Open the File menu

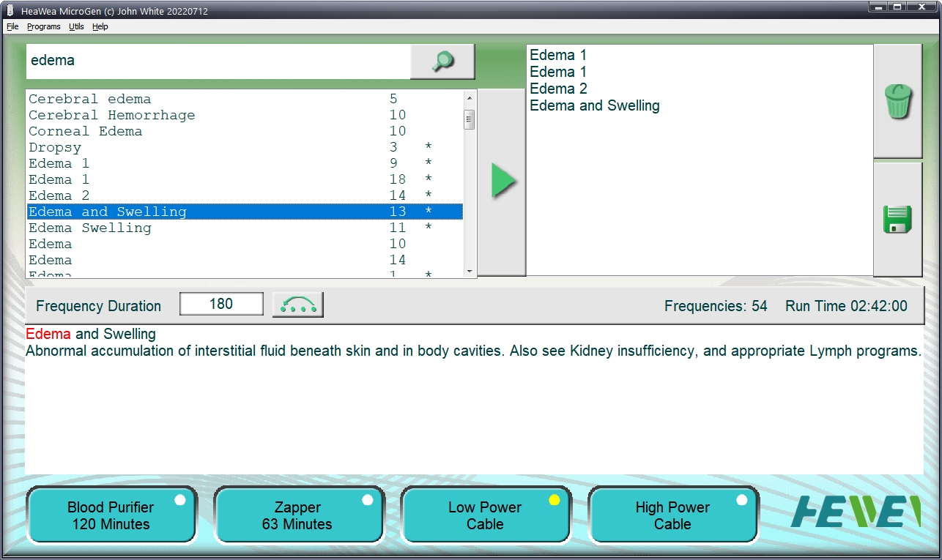[12, 26]
